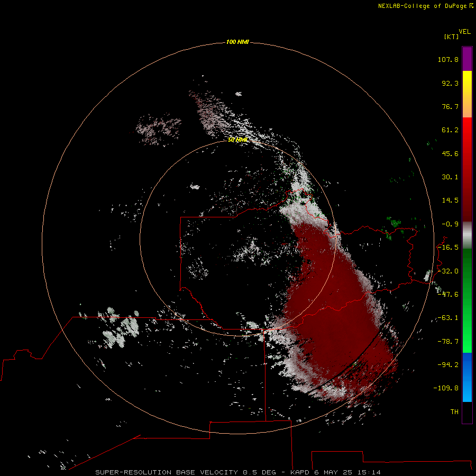Click the -109.8 scale value
Viewport: 476px width, 476px height.
(446, 388)
